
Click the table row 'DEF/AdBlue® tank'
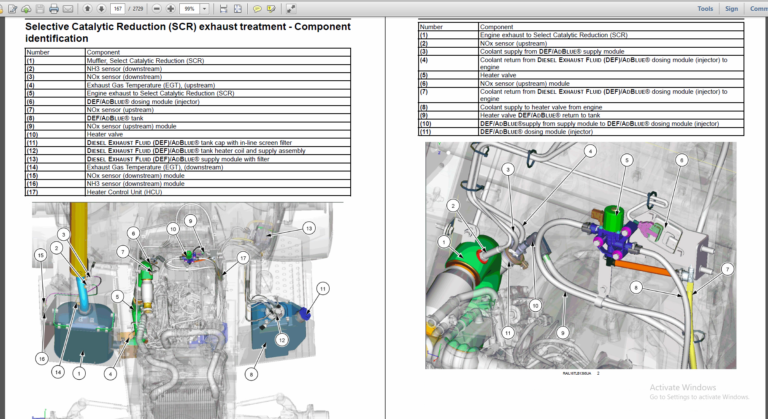188,118
